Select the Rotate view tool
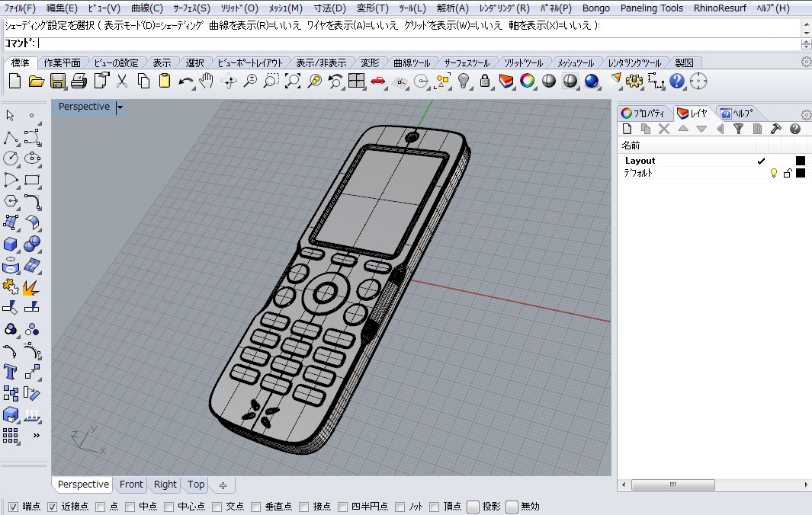This screenshot has height=515, width=812. (x=229, y=81)
